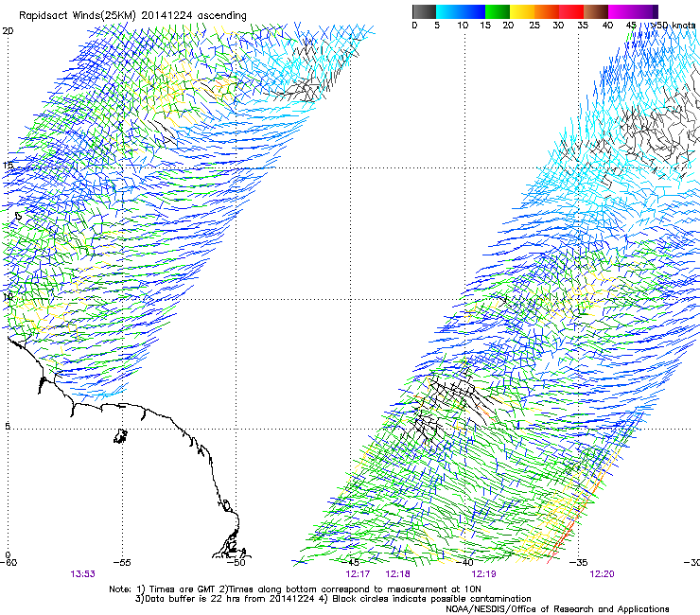Click the 'Note: 1) Times are GMT' line
Viewport: 700px width, 615px height.
(x=295, y=589)
